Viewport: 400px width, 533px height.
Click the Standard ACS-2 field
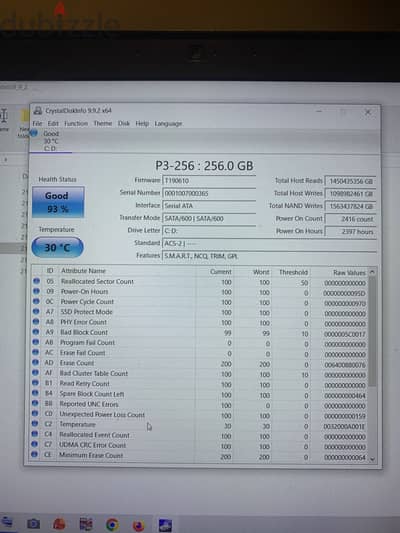[x=269, y=243]
